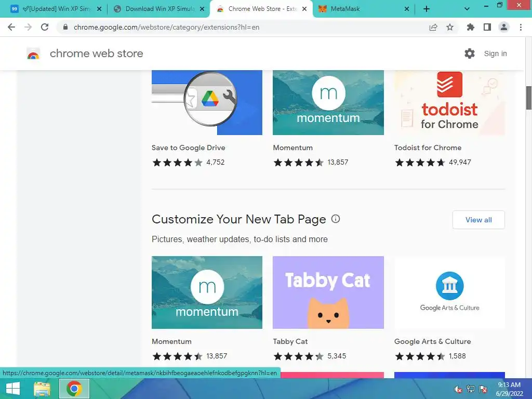Open Momentum thumbnail in New Tab section
This screenshot has width=532, height=399.
click(x=207, y=292)
